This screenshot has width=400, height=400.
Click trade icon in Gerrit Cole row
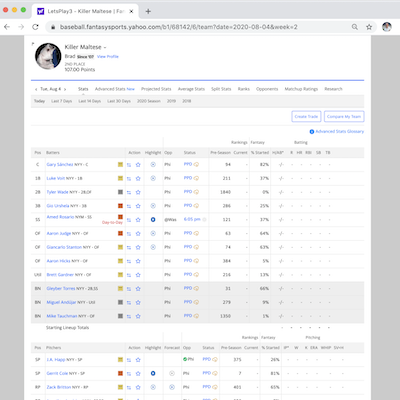click(129, 374)
